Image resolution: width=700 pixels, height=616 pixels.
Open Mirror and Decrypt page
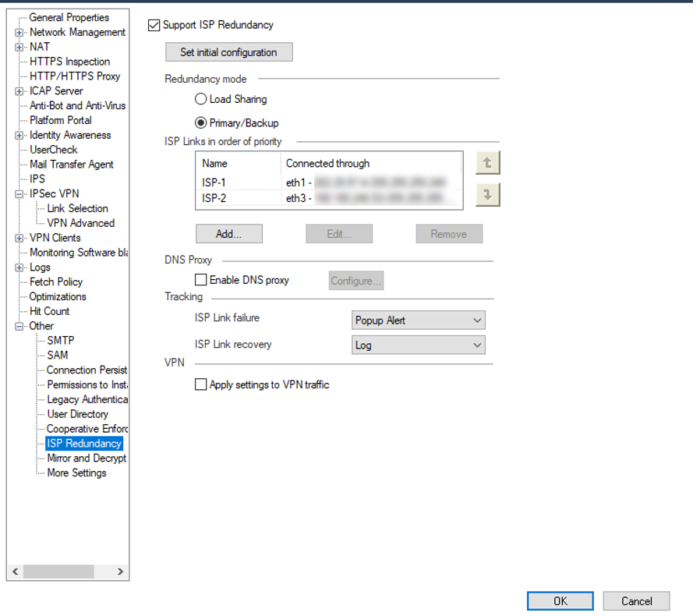87,458
